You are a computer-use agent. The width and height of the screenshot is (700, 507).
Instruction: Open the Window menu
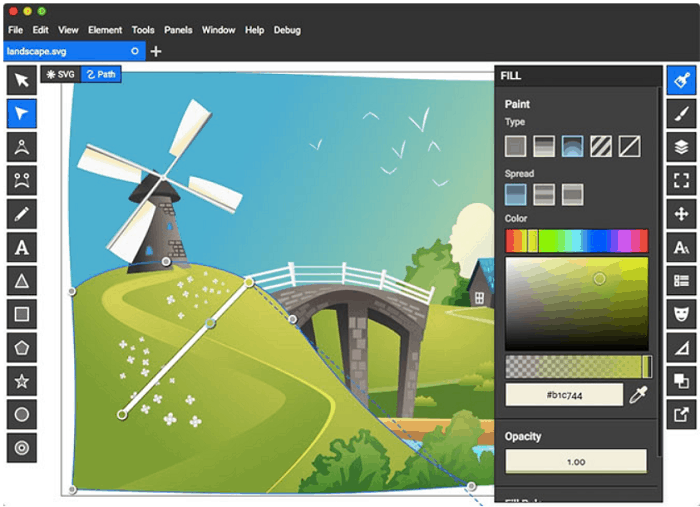[x=218, y=30]
